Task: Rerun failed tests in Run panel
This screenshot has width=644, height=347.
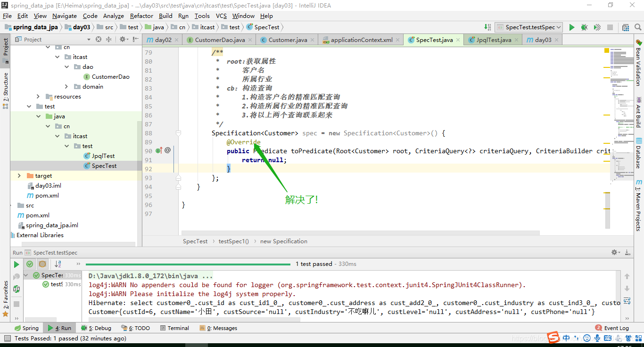Action: point(17,277)
